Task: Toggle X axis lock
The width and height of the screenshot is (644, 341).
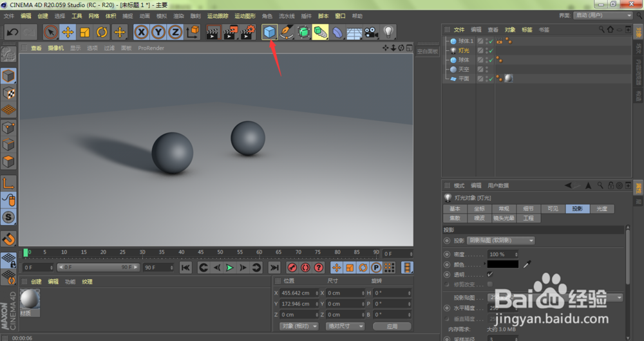Action: pos(141,32)
